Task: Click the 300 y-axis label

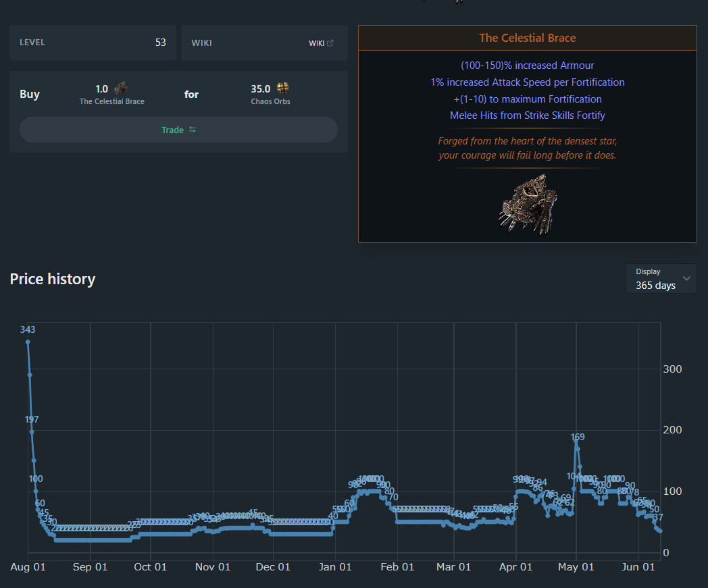Action: point(672,369)
